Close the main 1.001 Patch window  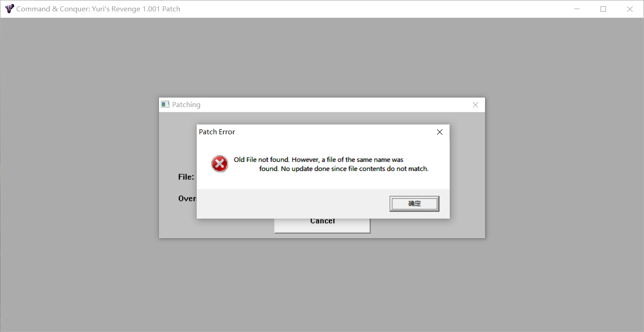point(630,9)
